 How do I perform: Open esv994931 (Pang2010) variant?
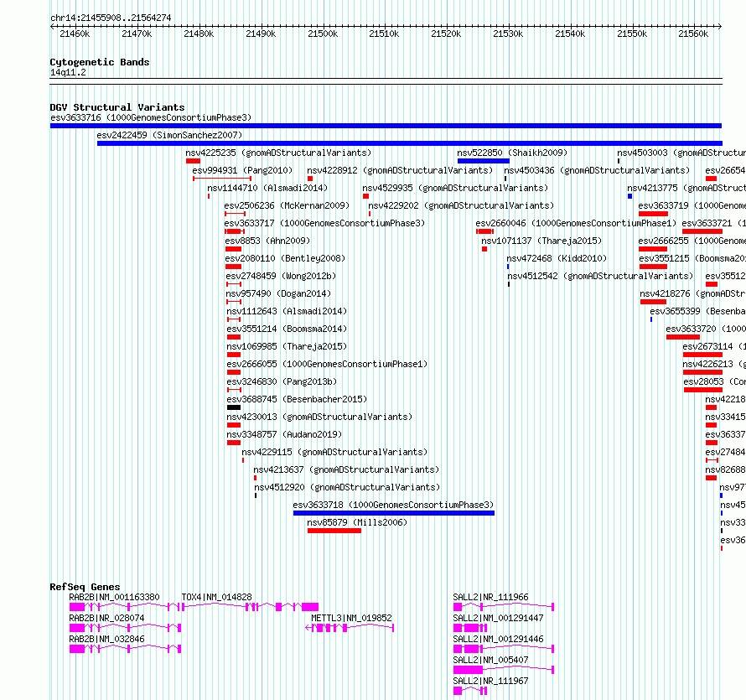tap(242, 170)
